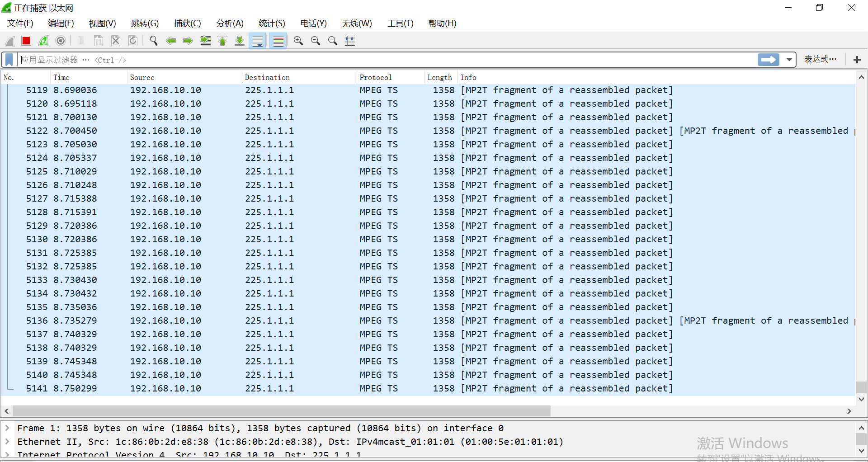Click go to specified packet icon
Image resolution: width=868 pixels, height=462 pixels.
(x=205, y=41)
